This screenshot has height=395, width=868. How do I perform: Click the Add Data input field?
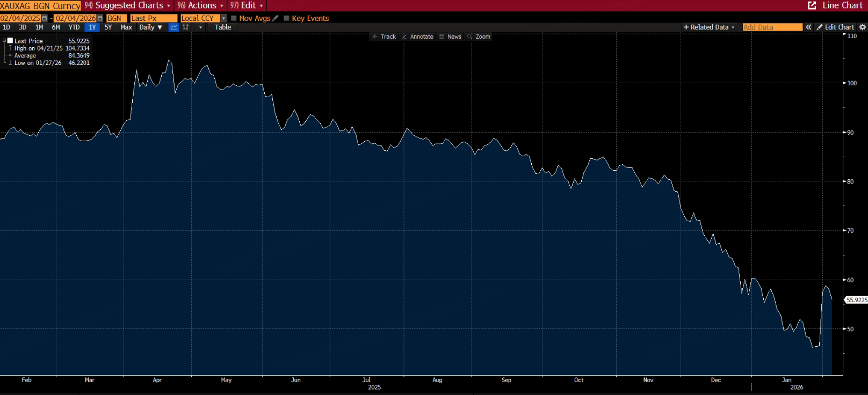pos(772,27)
